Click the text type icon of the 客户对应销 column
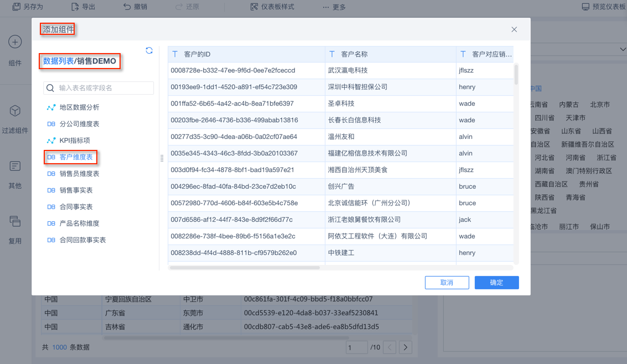 click(463, 54)
